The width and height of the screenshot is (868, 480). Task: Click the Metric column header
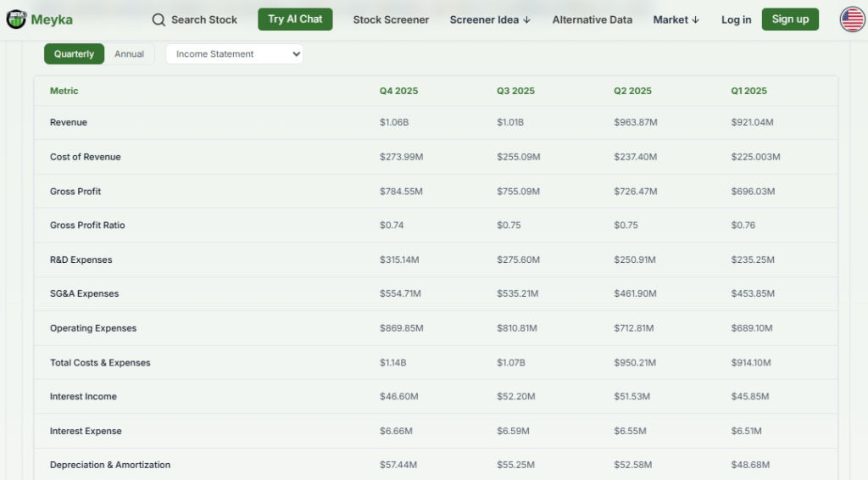pos(64,91)
